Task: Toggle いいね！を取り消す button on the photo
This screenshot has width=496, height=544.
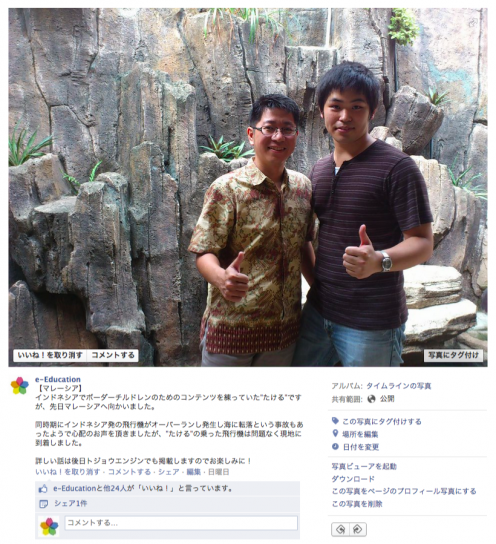Action: tap(50, 355)
